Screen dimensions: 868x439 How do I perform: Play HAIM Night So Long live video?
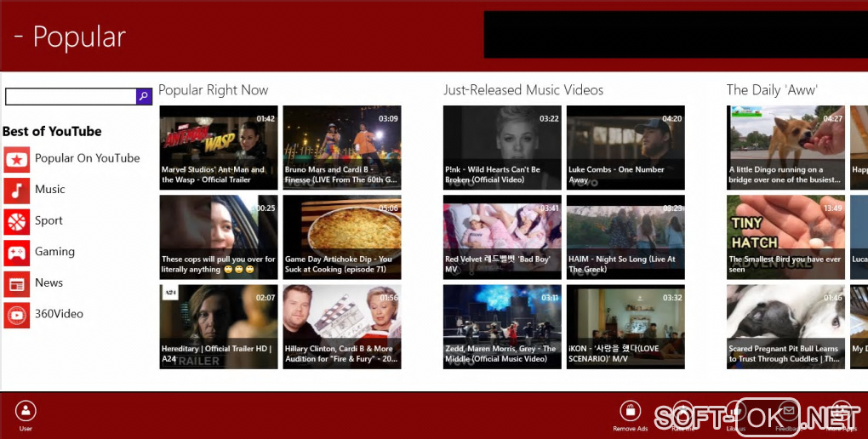(625, 237)
